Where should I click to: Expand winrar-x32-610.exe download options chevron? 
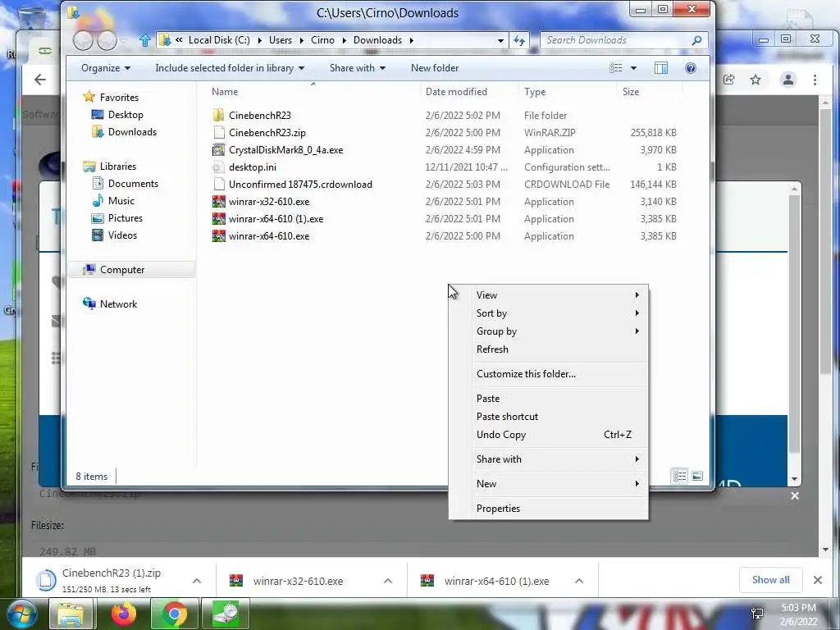tap(388, 581)
